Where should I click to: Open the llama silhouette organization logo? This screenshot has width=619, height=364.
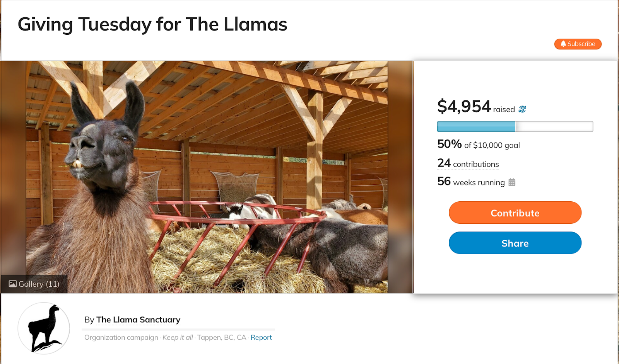pyautogui.click(x=44, y=328)
